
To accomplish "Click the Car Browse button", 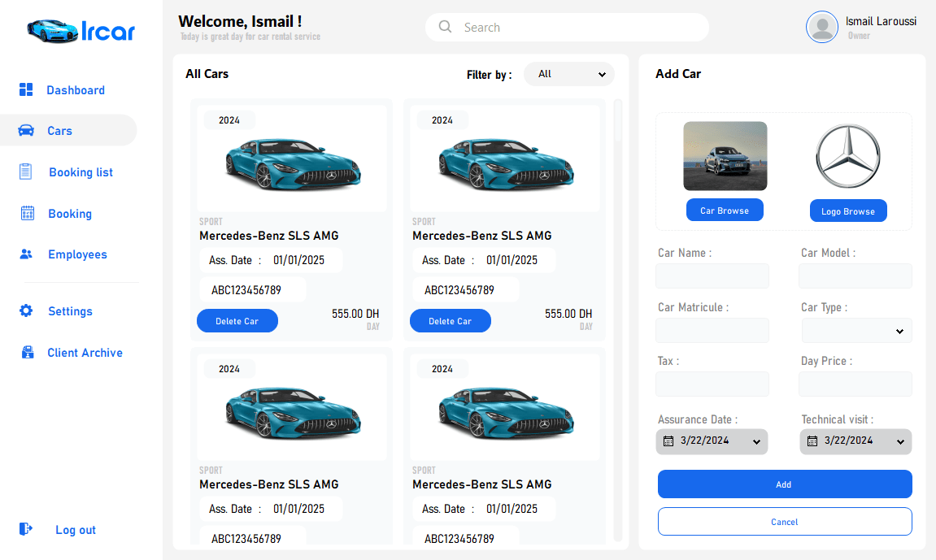I will [724, 210].
